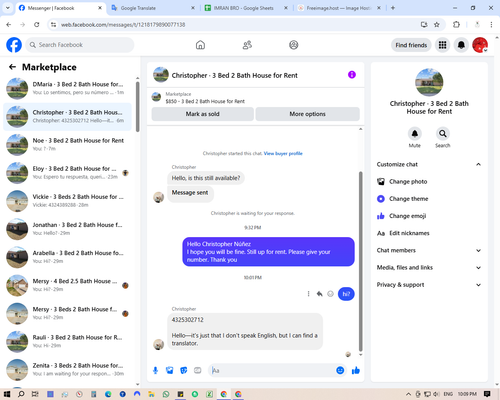Go back with the Marketplace back arrow
The width and height of the screenshot is (500, 400).
[12, 67]
